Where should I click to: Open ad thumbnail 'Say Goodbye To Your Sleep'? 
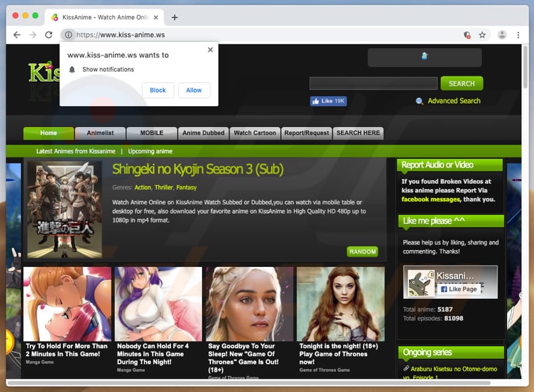pyautogui.click(x=249, y=303)
